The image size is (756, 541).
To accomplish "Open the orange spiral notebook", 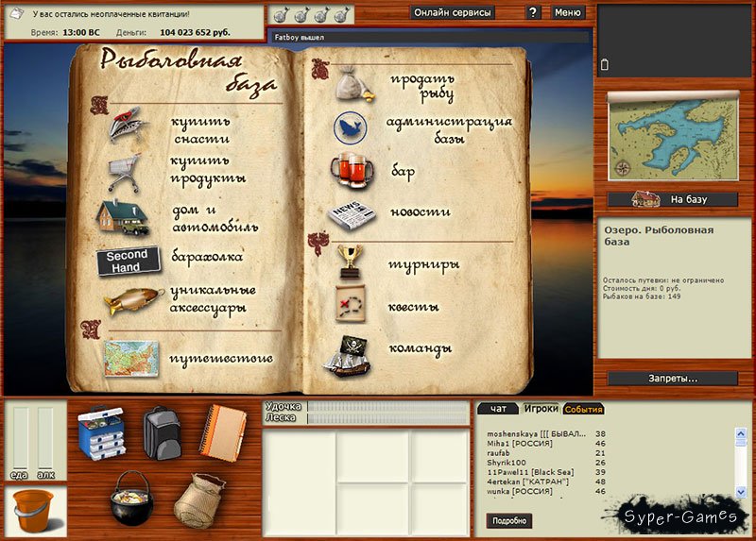I will coord(223,433).
